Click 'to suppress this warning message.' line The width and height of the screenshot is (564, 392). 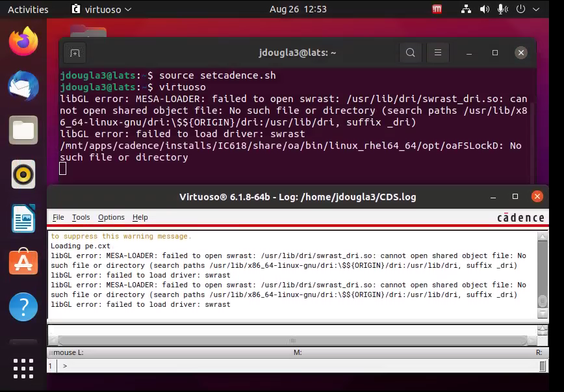[x=121, y=236]
